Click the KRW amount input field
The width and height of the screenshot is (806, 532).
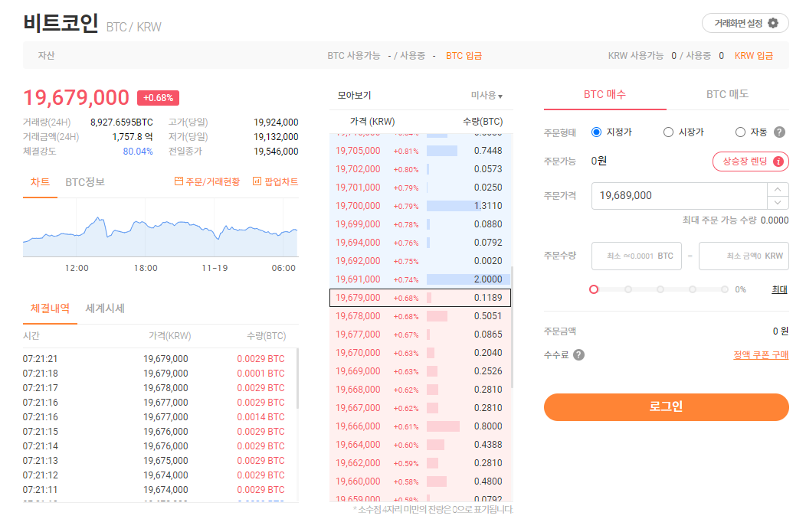744,256
